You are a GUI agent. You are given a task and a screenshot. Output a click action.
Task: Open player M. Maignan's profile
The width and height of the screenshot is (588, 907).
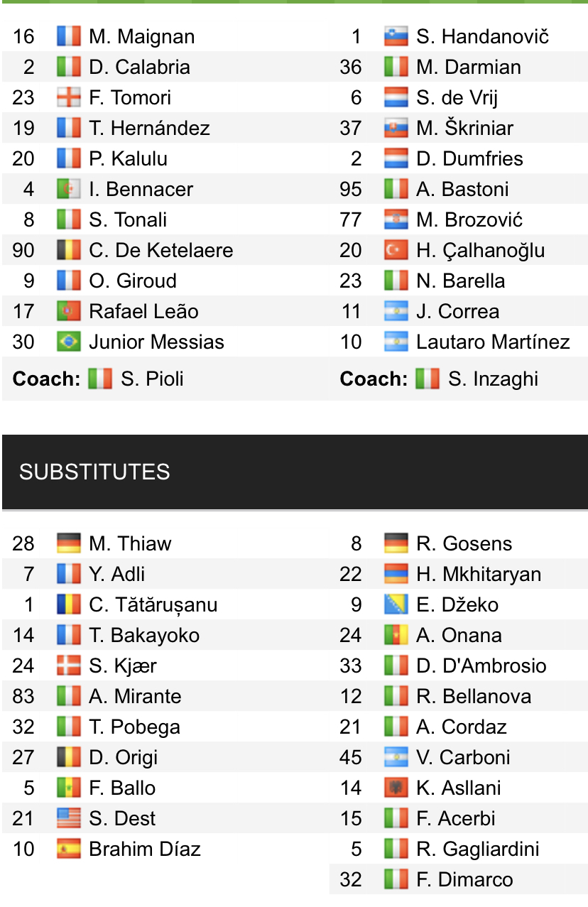tap(141, 36)
